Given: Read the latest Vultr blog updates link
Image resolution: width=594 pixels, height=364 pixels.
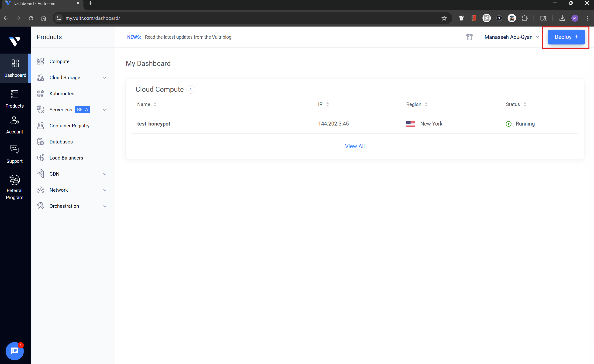Looking at the screenshot, I should (x=189, y=37).
